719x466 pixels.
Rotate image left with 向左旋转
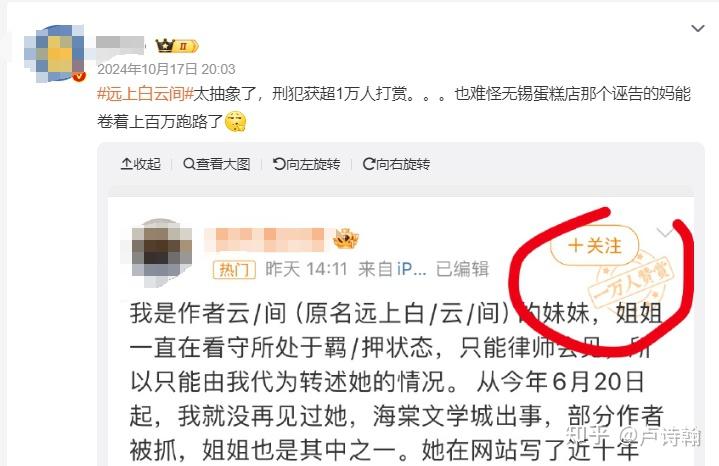306,164
